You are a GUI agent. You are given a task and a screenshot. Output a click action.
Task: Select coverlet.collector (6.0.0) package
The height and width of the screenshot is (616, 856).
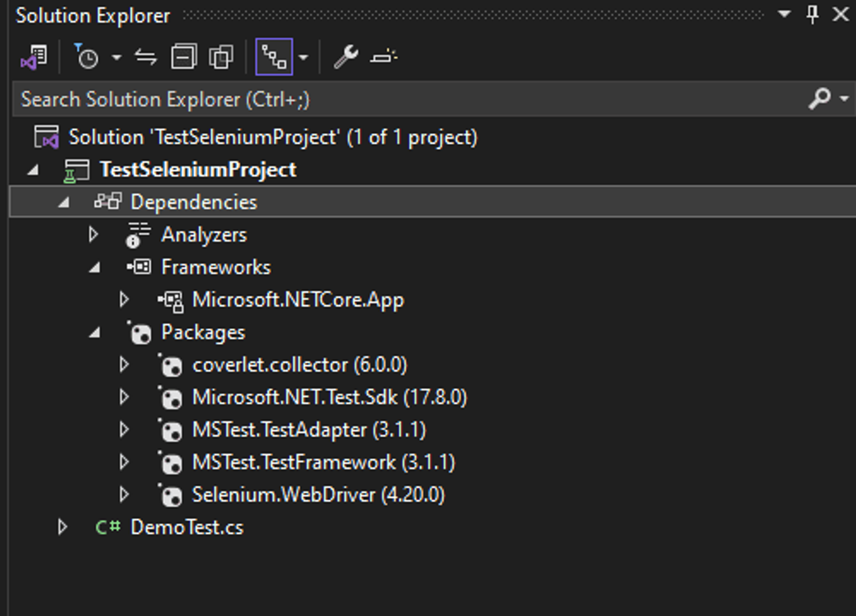(x=300, y=365)
